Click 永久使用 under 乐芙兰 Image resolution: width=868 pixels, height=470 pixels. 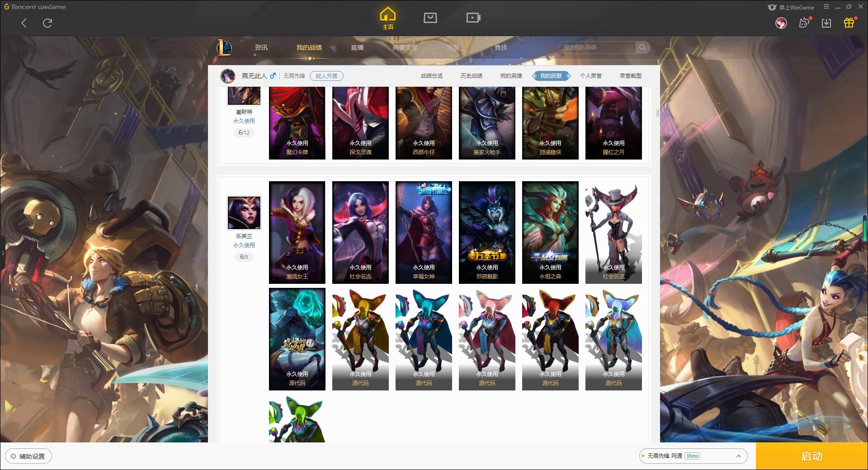click(x=244, y=245)
